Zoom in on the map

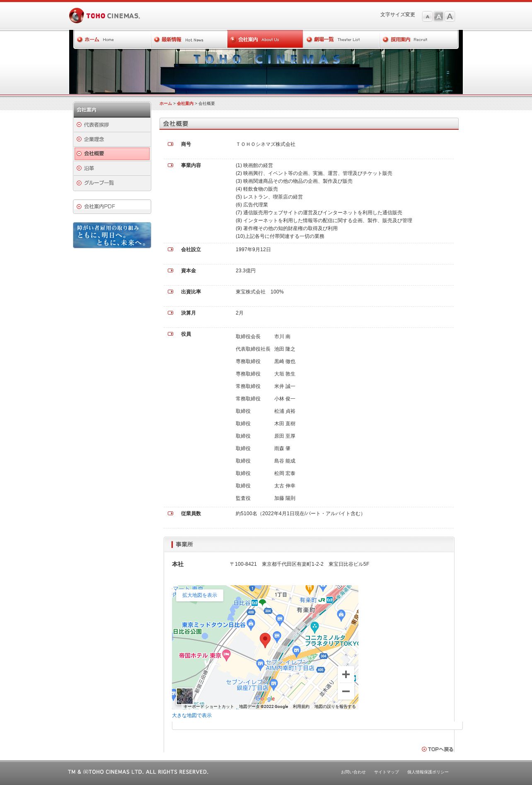346,675
